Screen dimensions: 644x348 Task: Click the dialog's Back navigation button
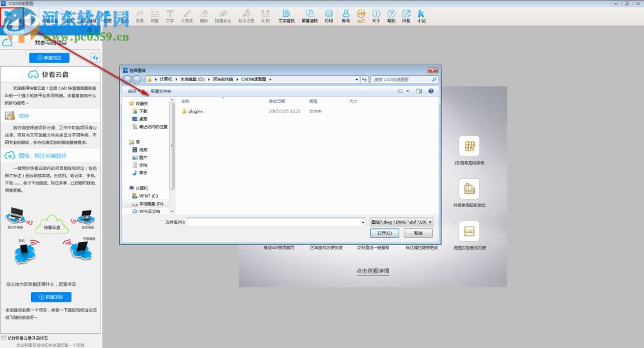coord(128,79)
